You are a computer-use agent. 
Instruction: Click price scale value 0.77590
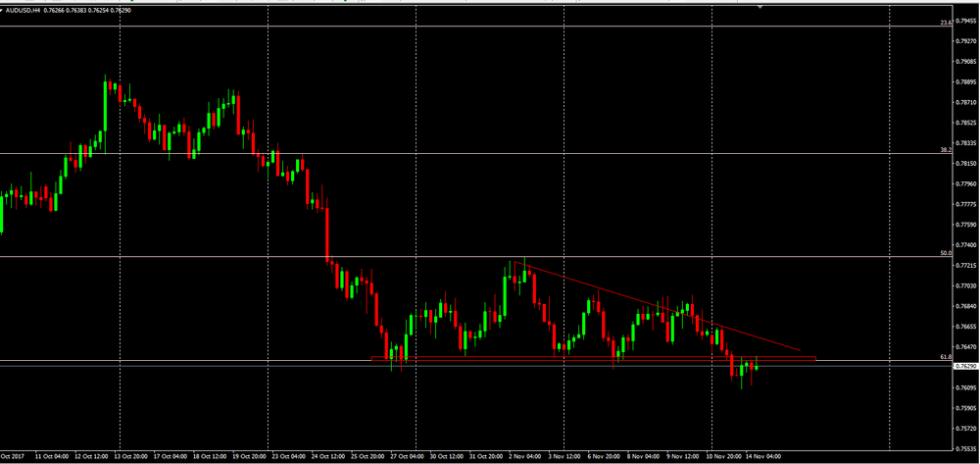pyautogui.click(x=966, y=225)
